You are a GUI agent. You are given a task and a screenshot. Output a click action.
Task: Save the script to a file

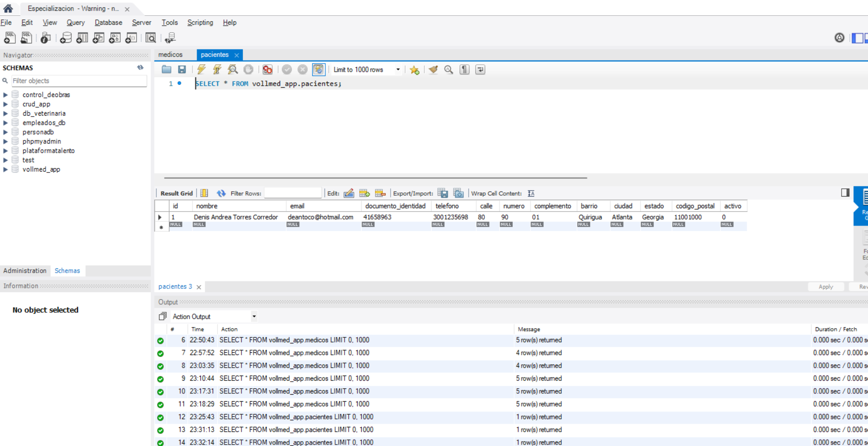tap(182, 69)
